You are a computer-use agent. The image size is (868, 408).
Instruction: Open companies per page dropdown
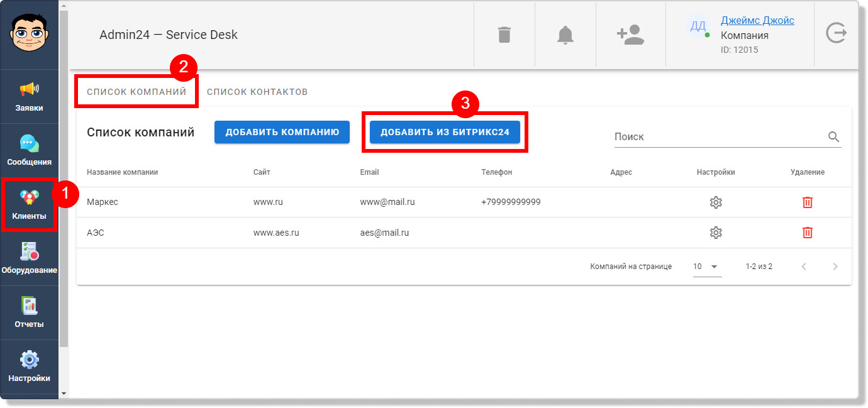[707, 267]
